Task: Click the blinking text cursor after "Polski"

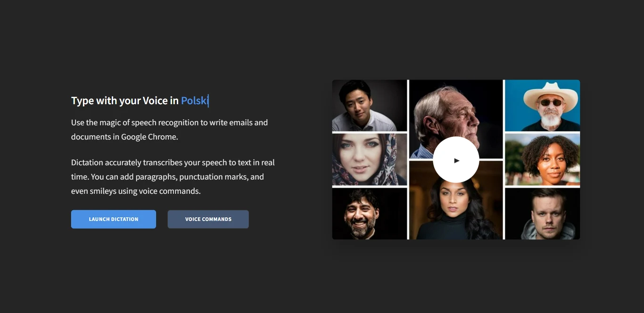Action: coord(209,100)
